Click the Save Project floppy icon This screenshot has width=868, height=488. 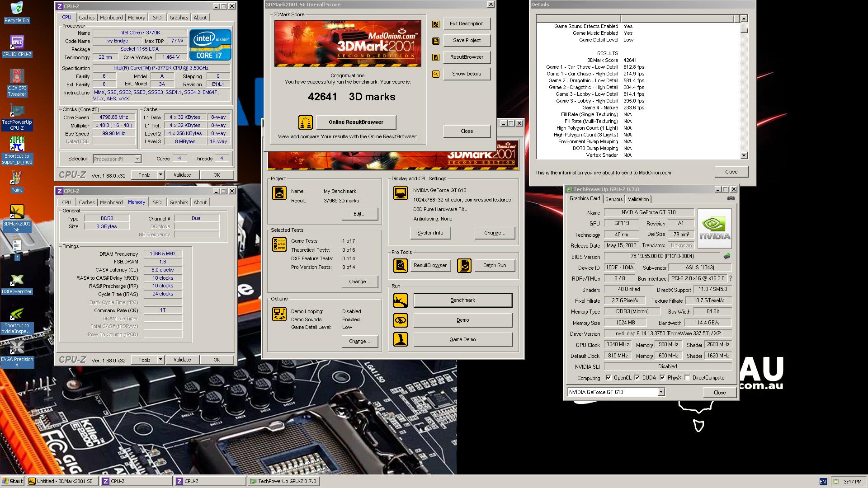(x=436, y=41)
